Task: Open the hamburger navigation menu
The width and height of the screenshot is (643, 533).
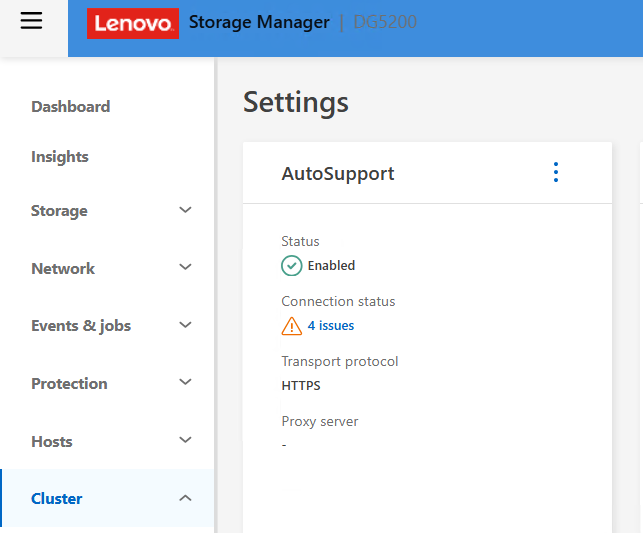Action: 31,21
